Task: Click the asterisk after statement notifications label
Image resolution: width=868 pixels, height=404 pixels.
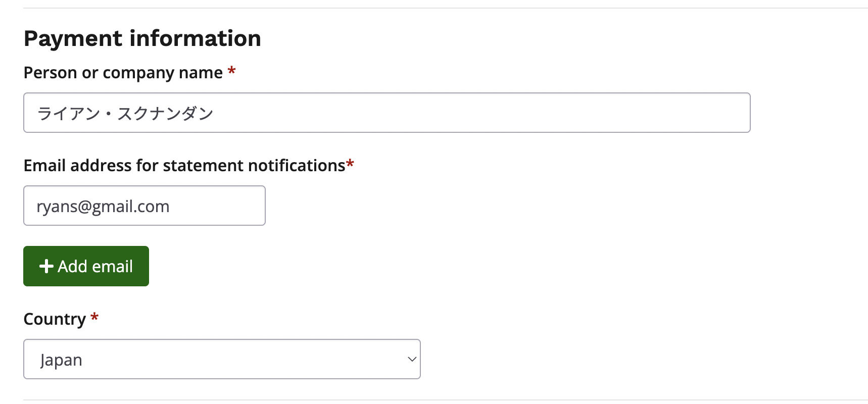Action: click(x=350, y=164)
